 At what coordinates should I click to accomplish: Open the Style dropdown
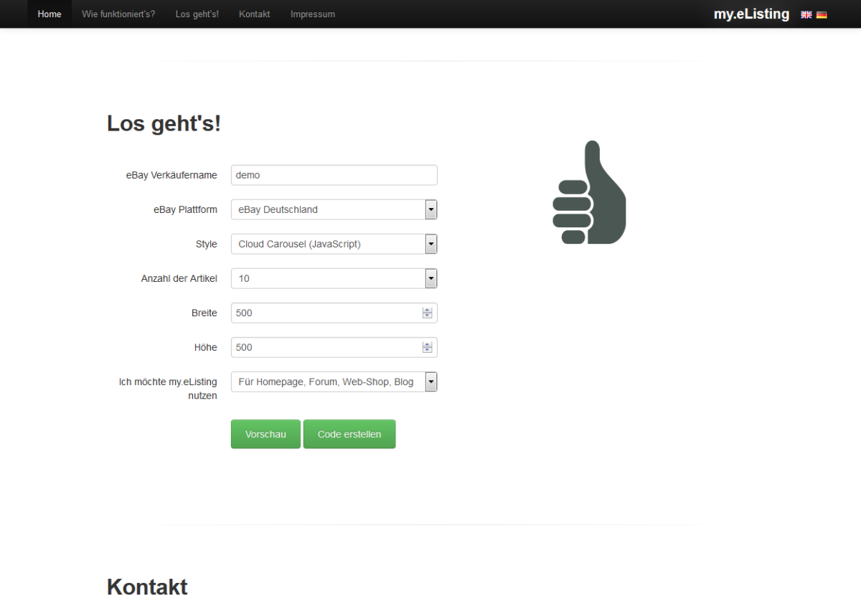pos(334,244)
